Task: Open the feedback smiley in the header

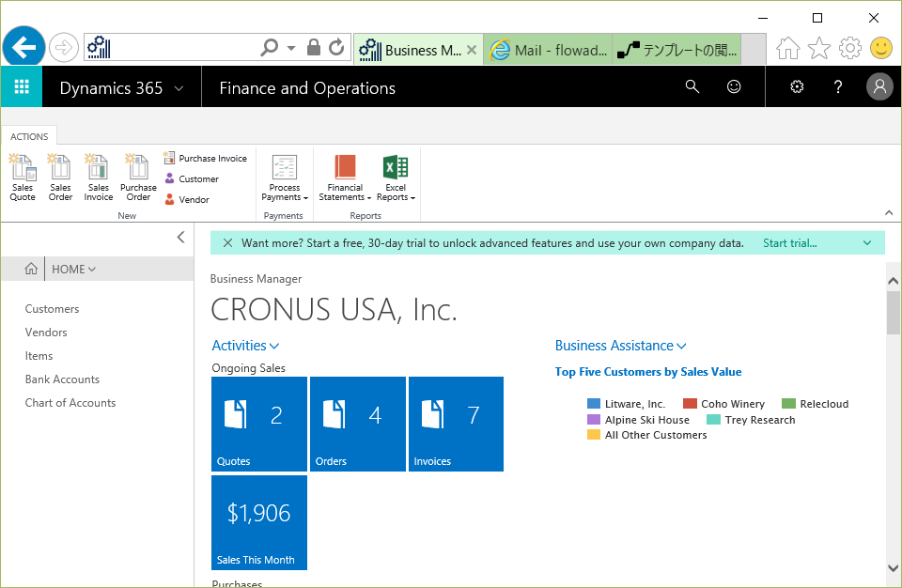Action: (734, 86)
